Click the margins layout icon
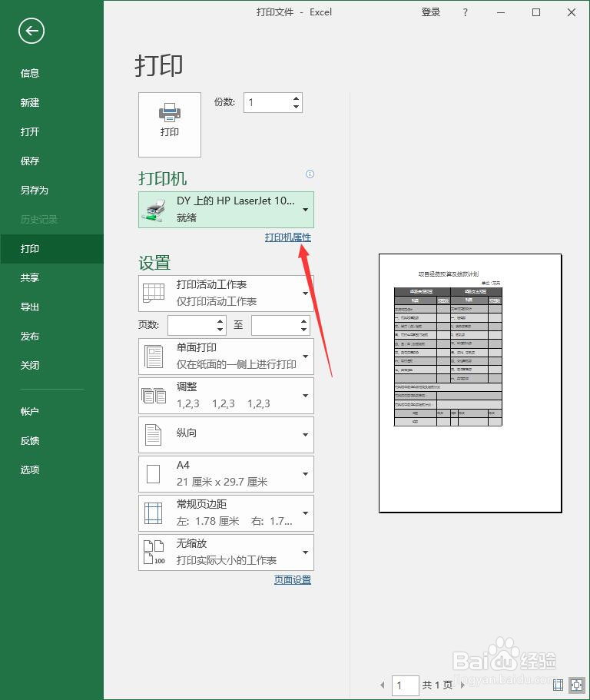Image resolution: width=590 pixels, height=700 pixels. click(x=153, y=513)
